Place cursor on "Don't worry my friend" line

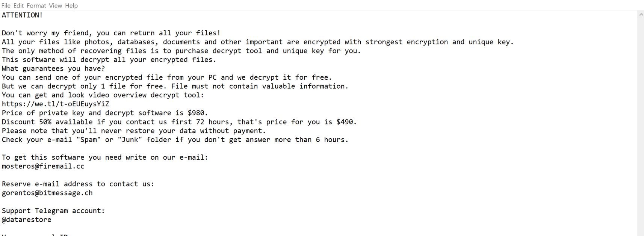111,33
